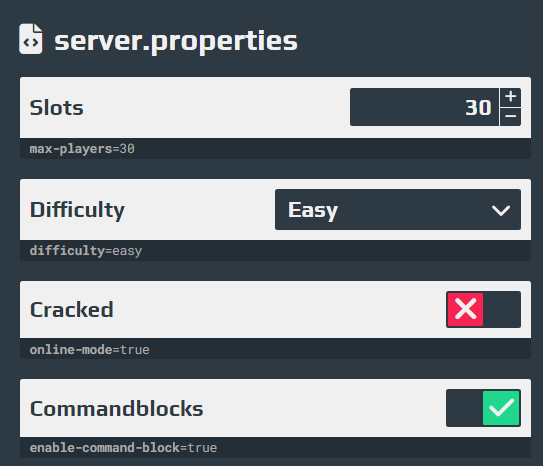Disable the Commandblocks toggle
543x466 pixels.
click(x=483, y=408)
